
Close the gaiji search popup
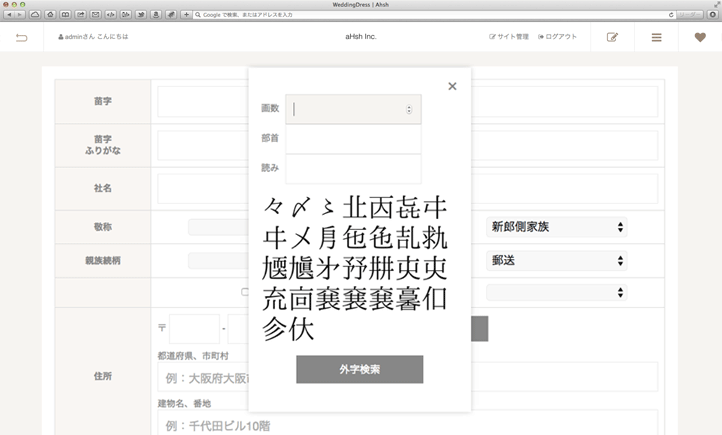pos(452,86)
